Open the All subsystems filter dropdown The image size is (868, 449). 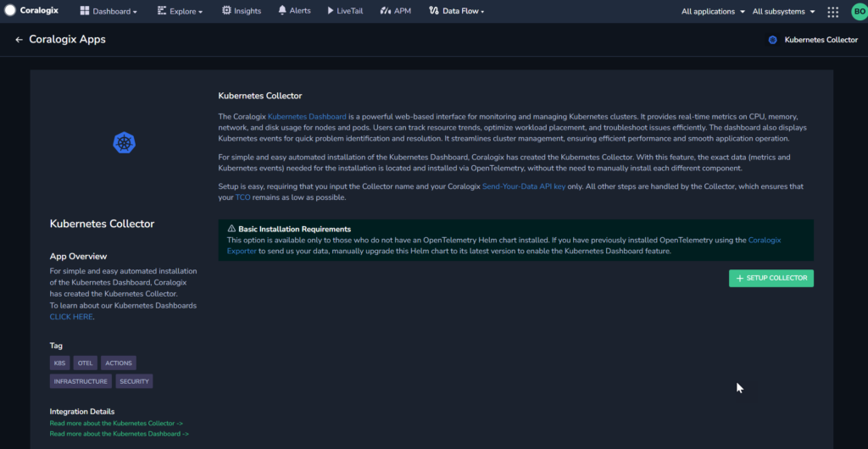click(x=784, y=11)
